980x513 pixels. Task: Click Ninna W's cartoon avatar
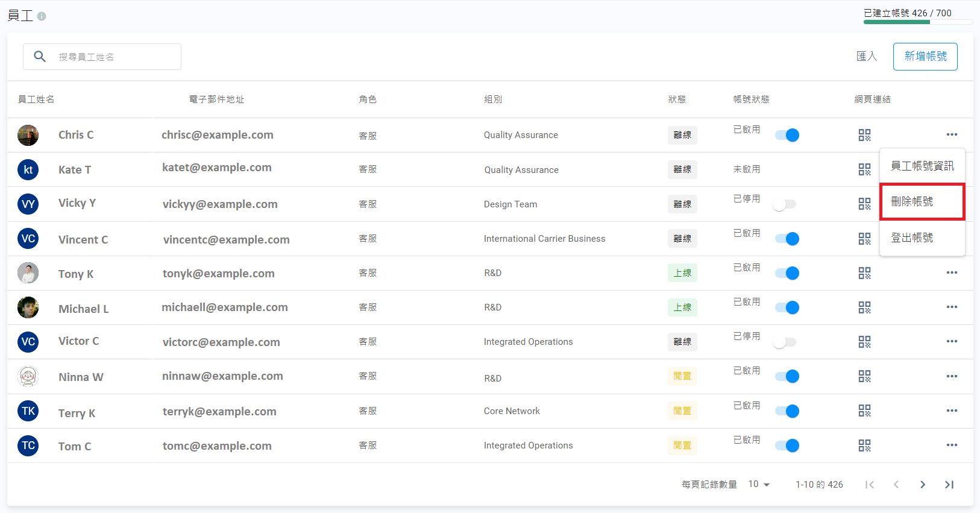(28, 377)
